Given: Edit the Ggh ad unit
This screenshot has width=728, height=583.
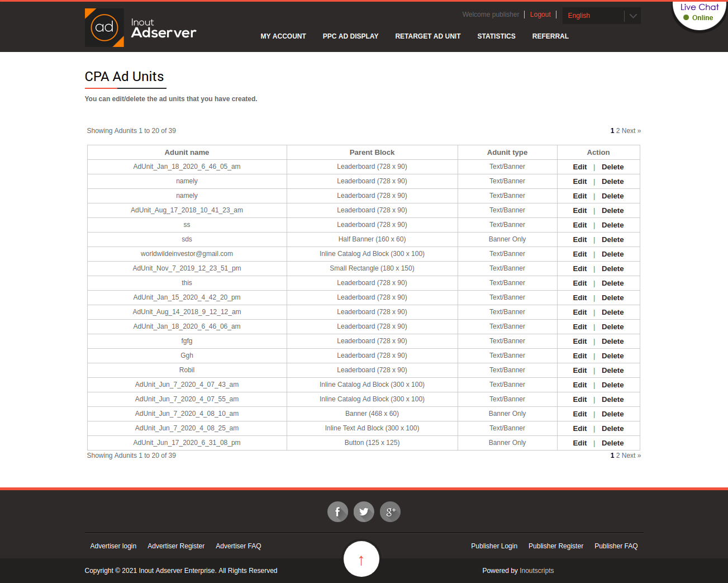Looking at the screenshot, I should [580, 356].
